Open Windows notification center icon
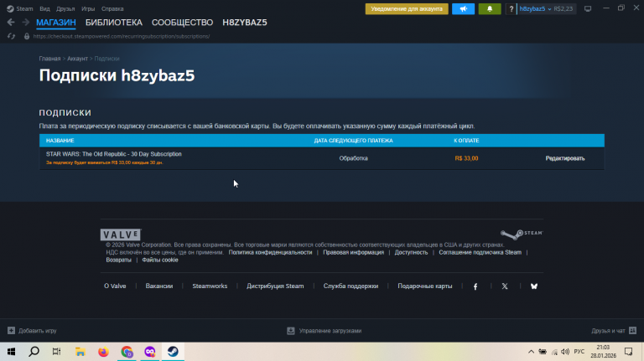644x361 pixels. (x=628, y=352)
